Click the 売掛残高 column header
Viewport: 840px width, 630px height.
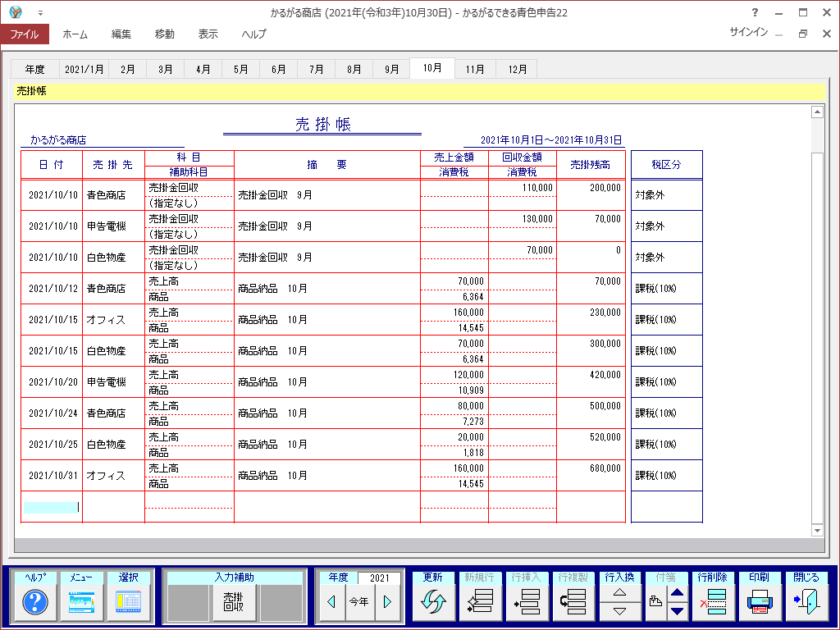coord(591,164)
